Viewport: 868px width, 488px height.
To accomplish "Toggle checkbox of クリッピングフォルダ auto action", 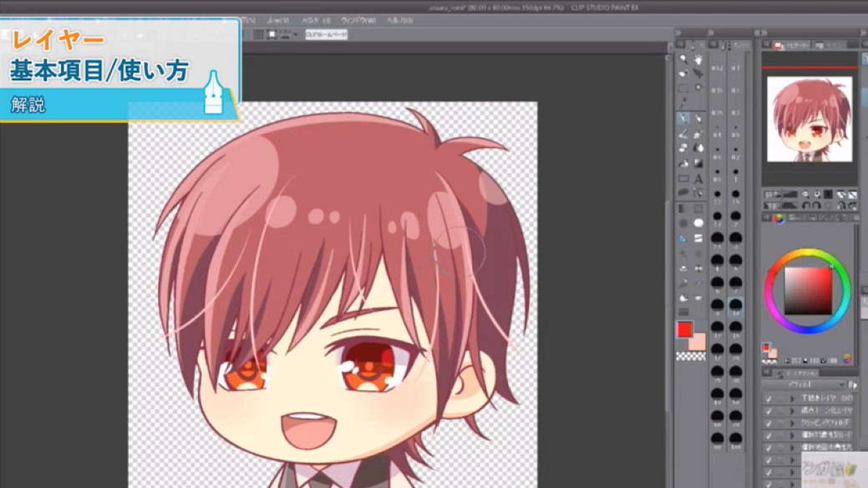I will coord(768,423).
